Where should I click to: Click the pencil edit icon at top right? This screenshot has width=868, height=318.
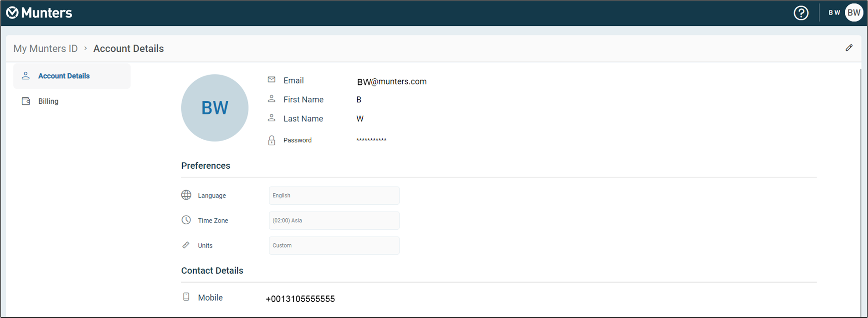pos(849,48)
